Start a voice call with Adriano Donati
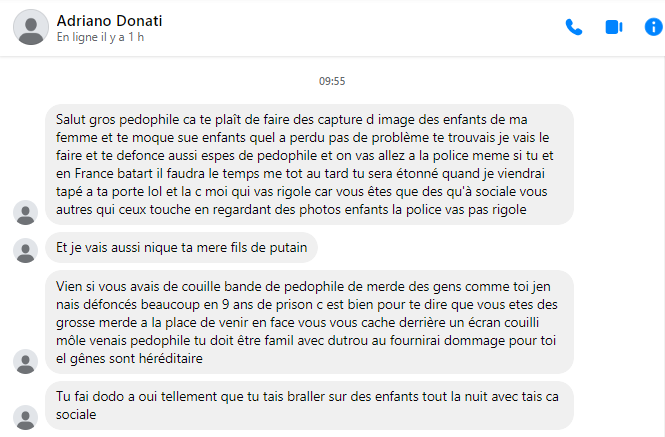Viewport: 665px width, 437px height. (x=574, y=27)
